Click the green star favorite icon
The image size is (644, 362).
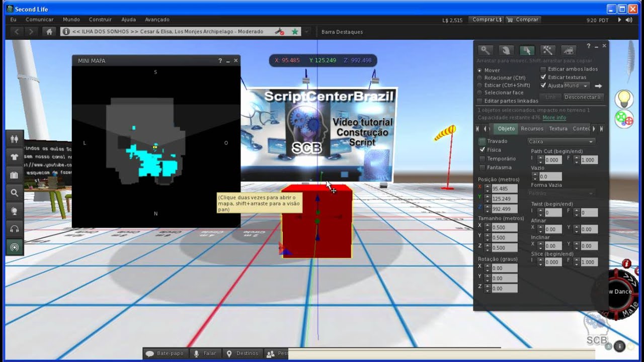[295, 32]
